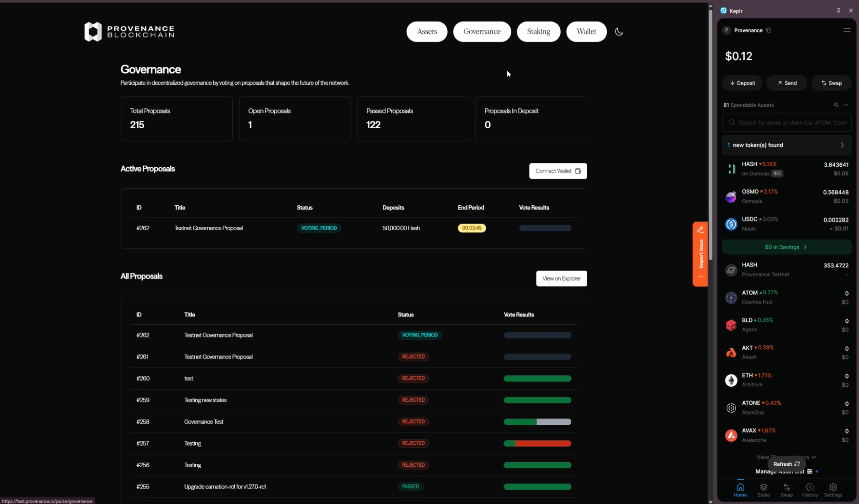Open Keplr hamburger menu
The image size is (859, 504).
pos(847,30)
